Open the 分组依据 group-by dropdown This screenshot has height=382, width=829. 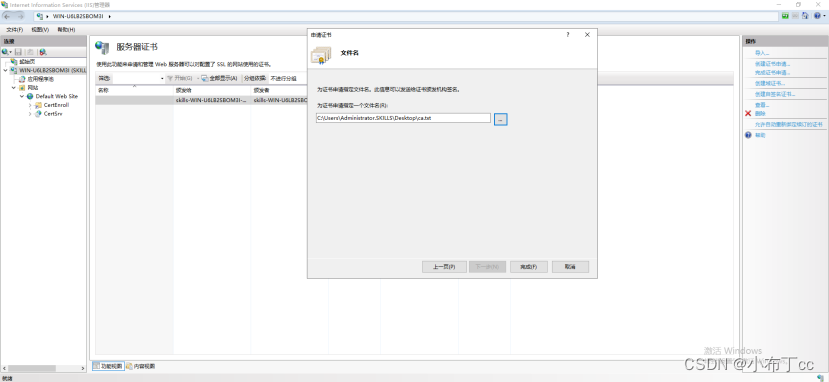(x=283, y=78)
